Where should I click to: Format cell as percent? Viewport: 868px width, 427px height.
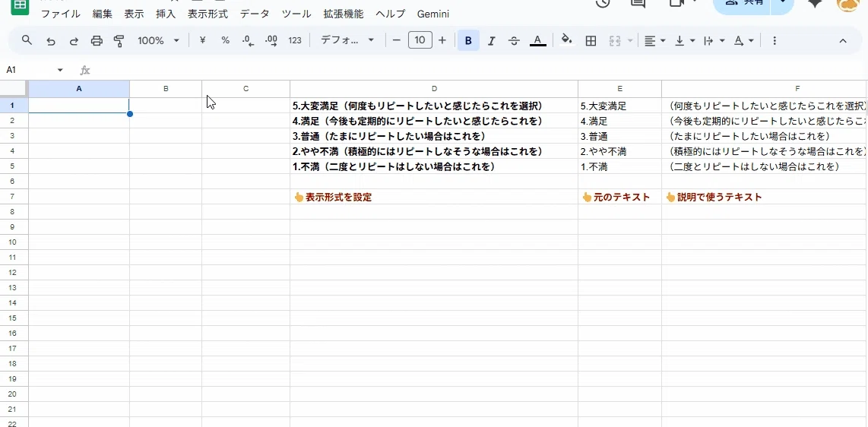(x=225, y=40)
